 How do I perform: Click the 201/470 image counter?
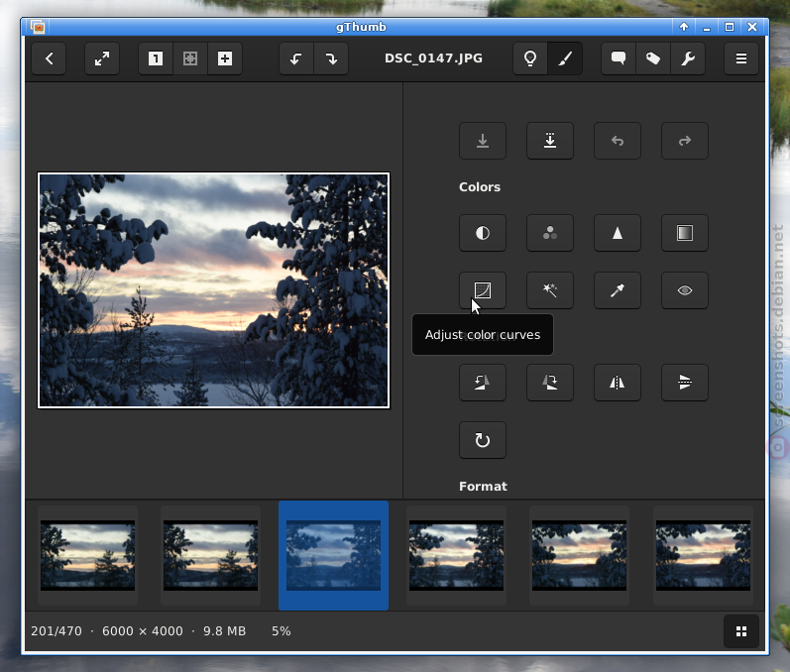pos(56,631)
